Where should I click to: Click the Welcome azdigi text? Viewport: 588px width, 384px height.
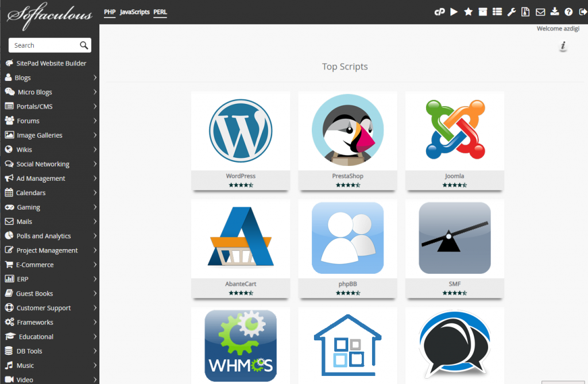[558, 29]
